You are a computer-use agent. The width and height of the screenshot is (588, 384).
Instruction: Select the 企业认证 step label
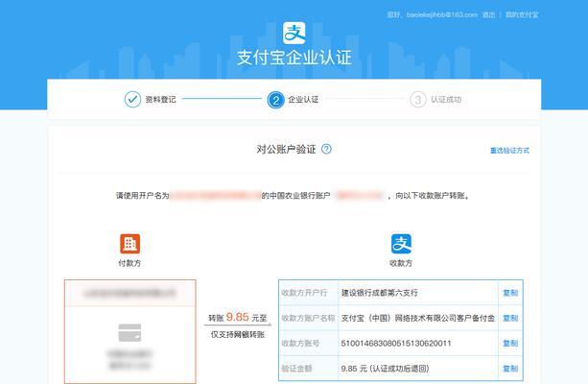pos(303,100)
